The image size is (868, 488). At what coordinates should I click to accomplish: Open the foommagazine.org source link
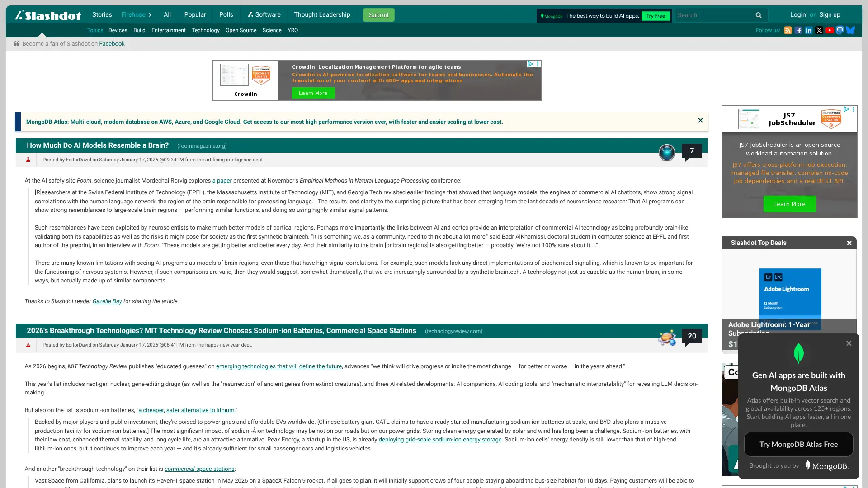tap(202, 146)
